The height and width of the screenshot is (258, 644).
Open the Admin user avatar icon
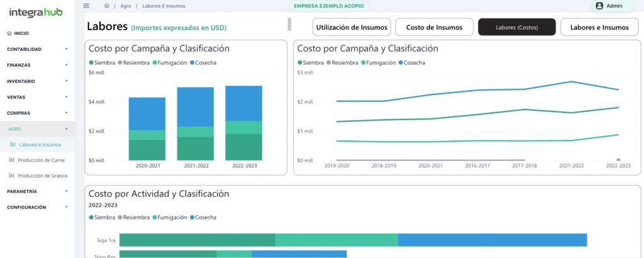[599, 6]
